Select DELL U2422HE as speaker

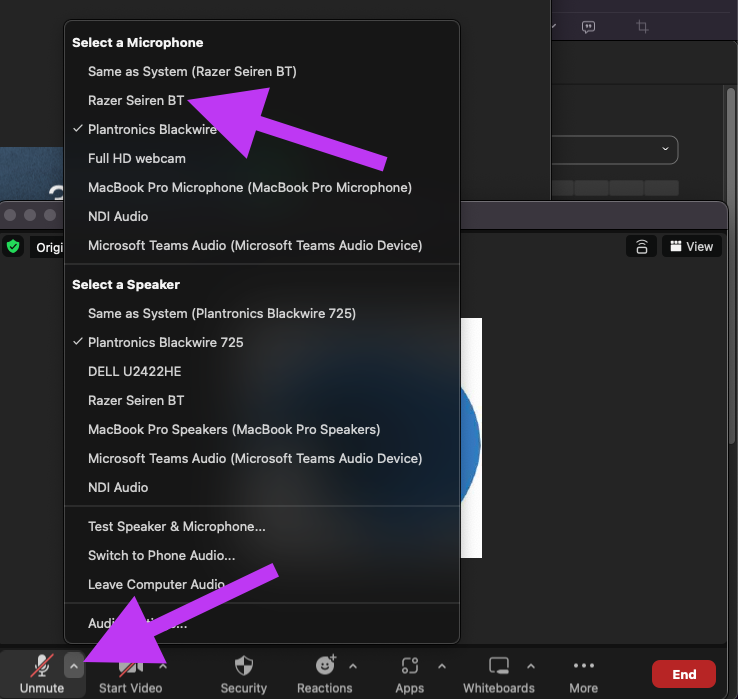(x=262, y=371)
